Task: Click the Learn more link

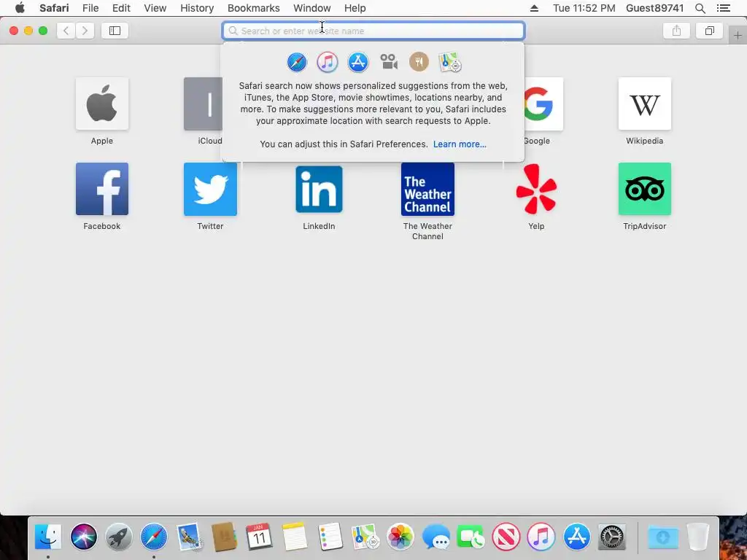Action: [460, 144]
